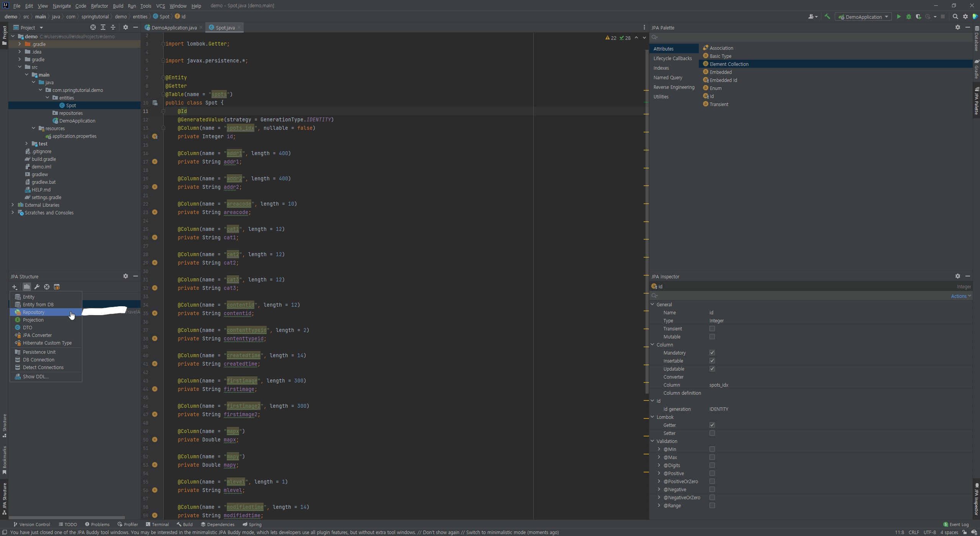Enable the Transient checkbox in JPA Inspector
Image resolution: width=980 pixels, height=536 pixels.
[x=712, y=328]
